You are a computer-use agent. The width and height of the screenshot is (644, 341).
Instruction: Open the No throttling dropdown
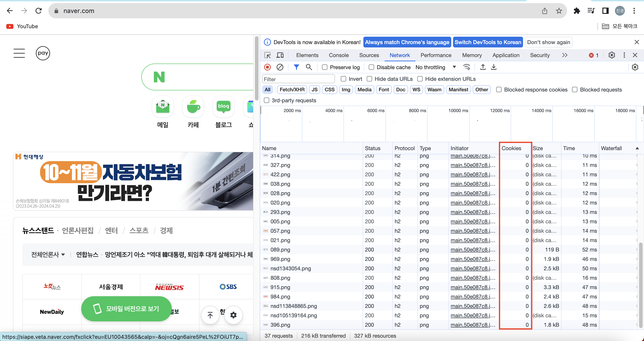[435, 67]
